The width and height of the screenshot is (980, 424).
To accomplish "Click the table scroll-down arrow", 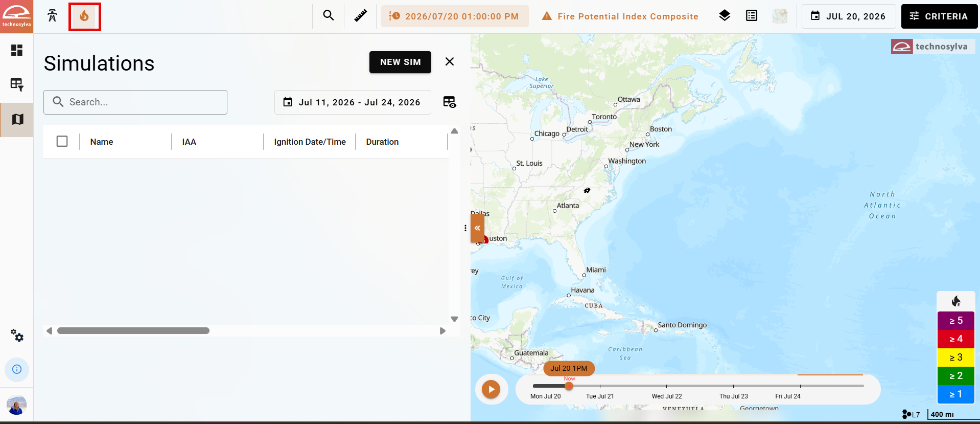I will pyautogui.click(x=454, y=319).
